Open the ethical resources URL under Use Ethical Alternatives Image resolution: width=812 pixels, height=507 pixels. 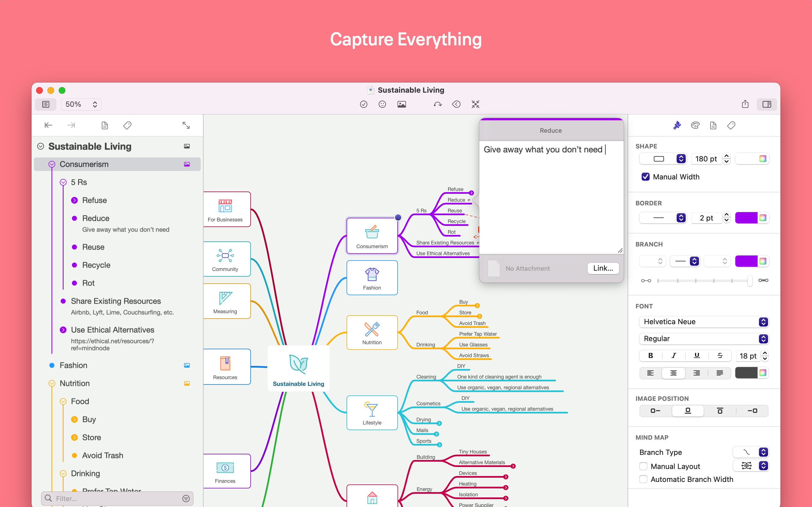[x=112, y=344]
